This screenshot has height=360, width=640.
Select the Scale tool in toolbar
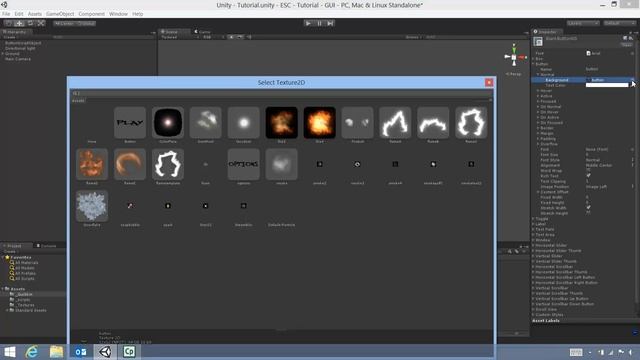coord(40,23)
